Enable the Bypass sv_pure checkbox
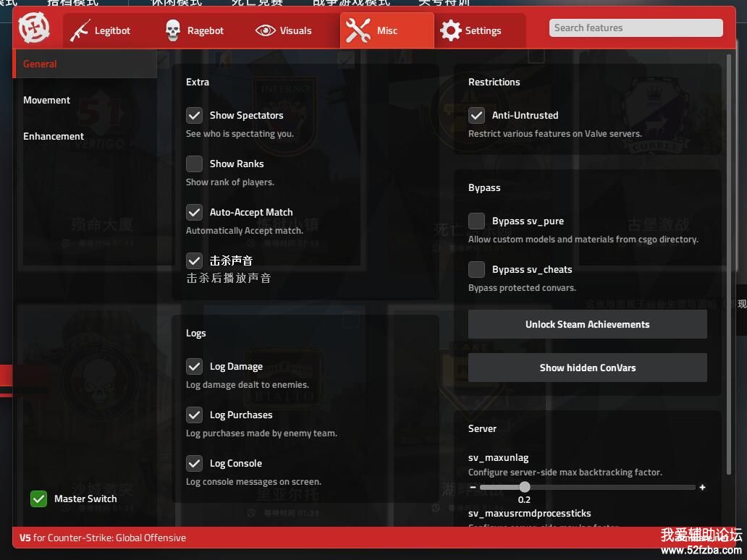Screen dimensions: 747x560 pyautogui.click(x=476, y=221)
